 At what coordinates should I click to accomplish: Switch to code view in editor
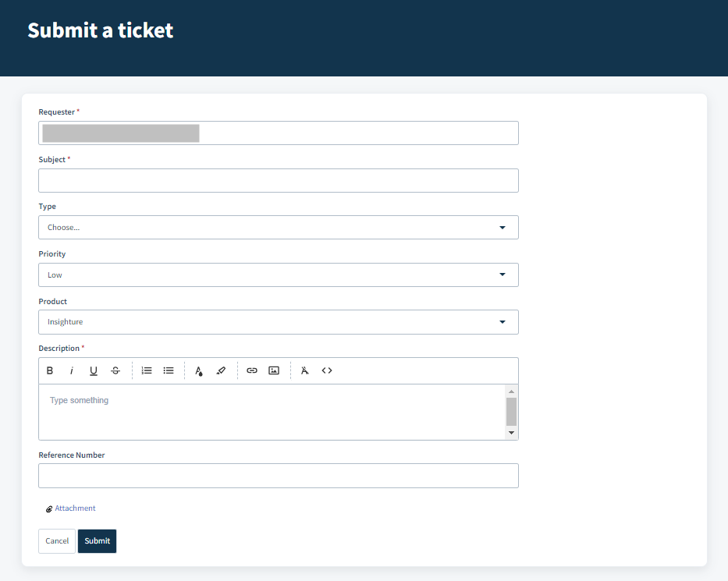point(327,370)
